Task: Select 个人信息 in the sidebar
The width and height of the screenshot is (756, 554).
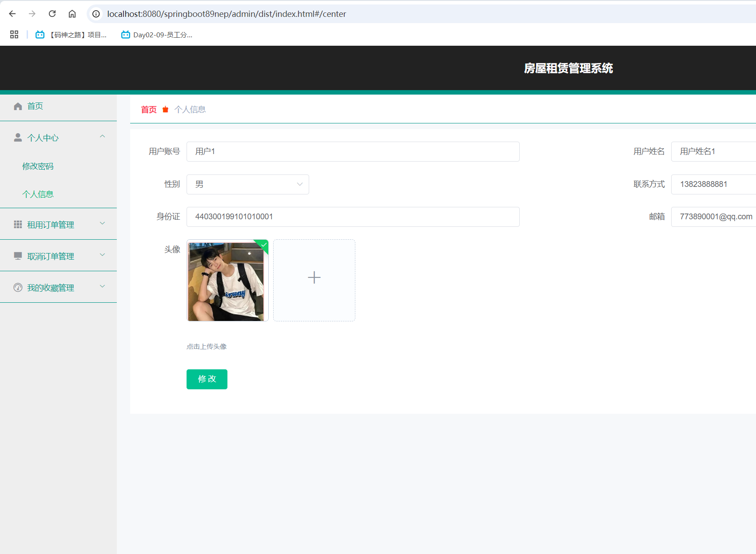Action: (38, 194)
